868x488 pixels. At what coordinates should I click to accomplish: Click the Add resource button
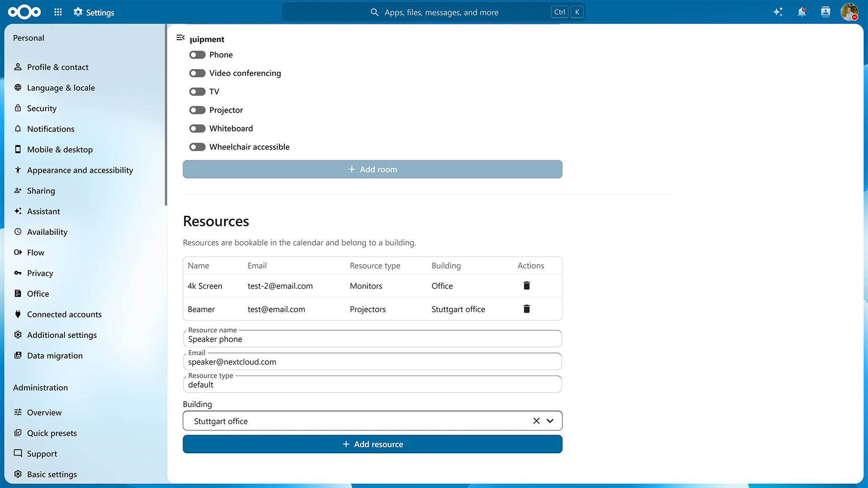tap(373, 444)
